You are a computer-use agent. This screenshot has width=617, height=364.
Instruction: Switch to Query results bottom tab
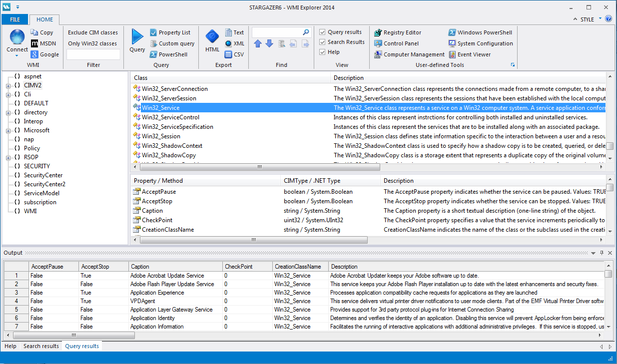point(82,346)
